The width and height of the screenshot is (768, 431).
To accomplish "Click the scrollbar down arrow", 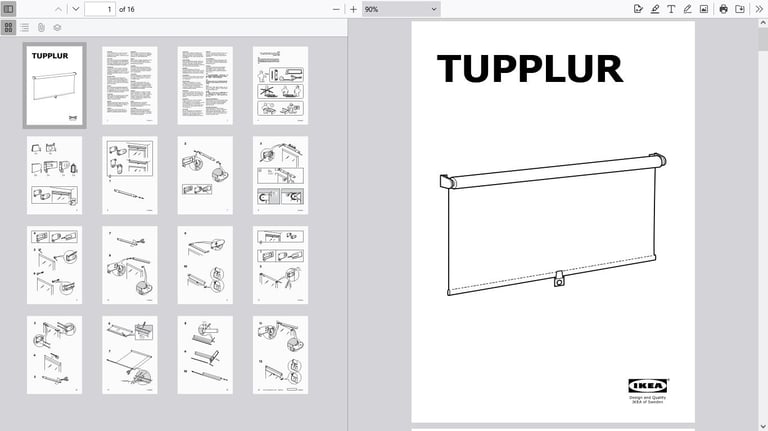I will 763,427.
